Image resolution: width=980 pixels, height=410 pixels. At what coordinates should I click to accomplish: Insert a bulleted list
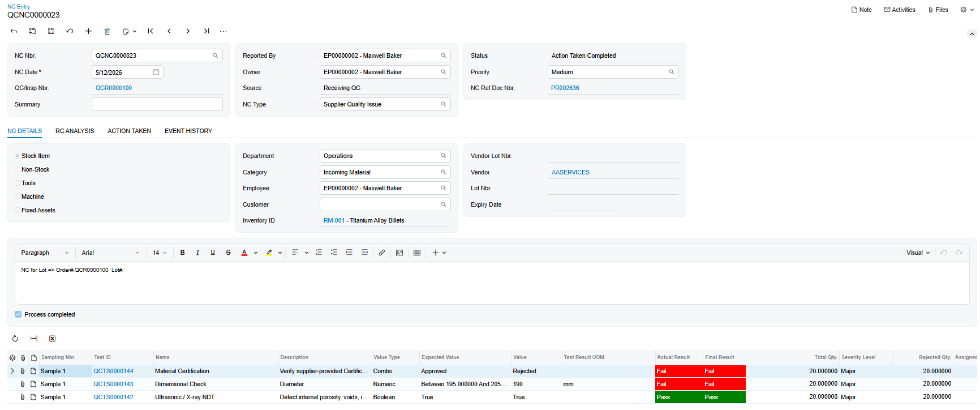334,253
